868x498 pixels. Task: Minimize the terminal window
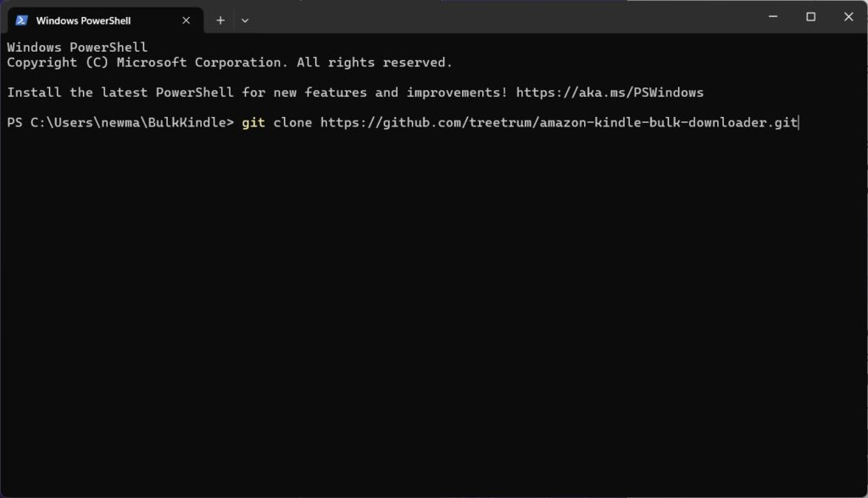point(772,16)
